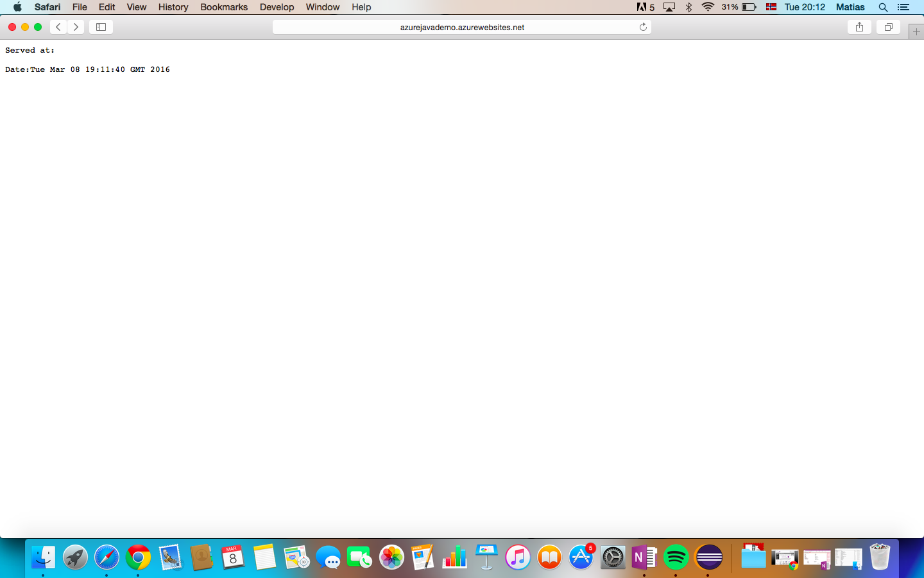Show the Safari sidebar

point(101,27)
